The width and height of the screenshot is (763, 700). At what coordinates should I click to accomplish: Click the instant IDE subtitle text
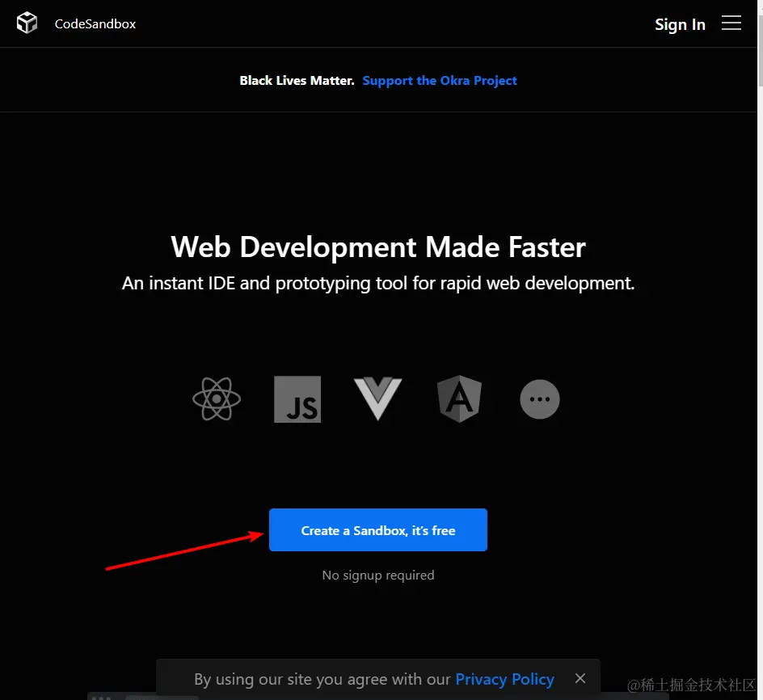(x=378, y=283)
